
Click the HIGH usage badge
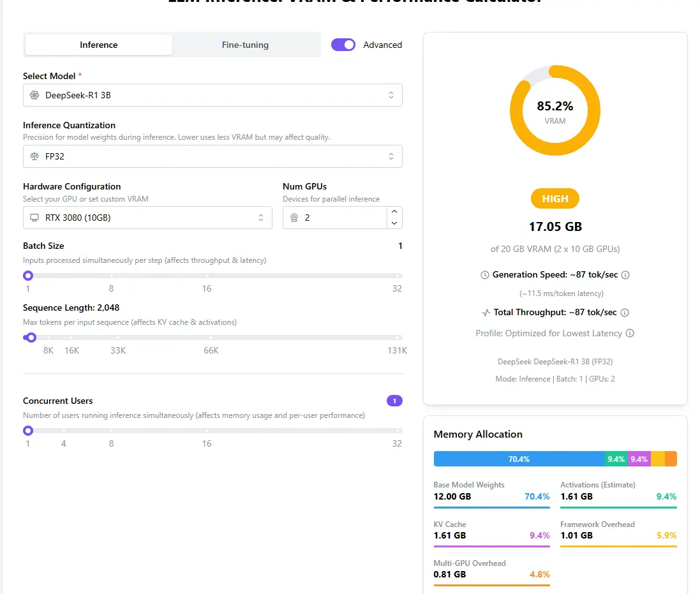(555, 198)
